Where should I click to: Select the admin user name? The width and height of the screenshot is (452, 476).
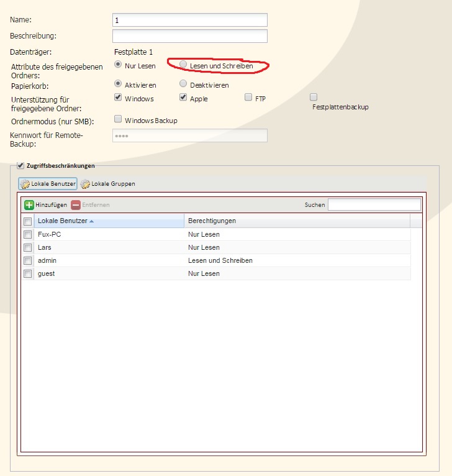point(47,260)
